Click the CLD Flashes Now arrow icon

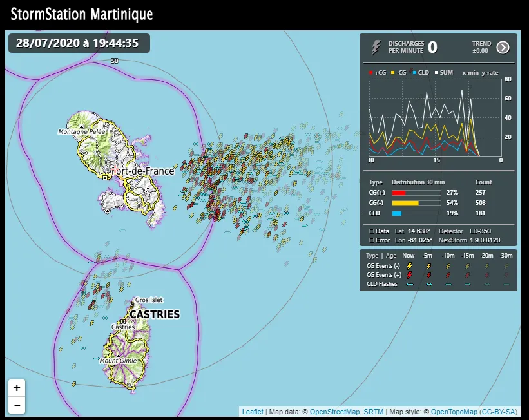(410, 284)
